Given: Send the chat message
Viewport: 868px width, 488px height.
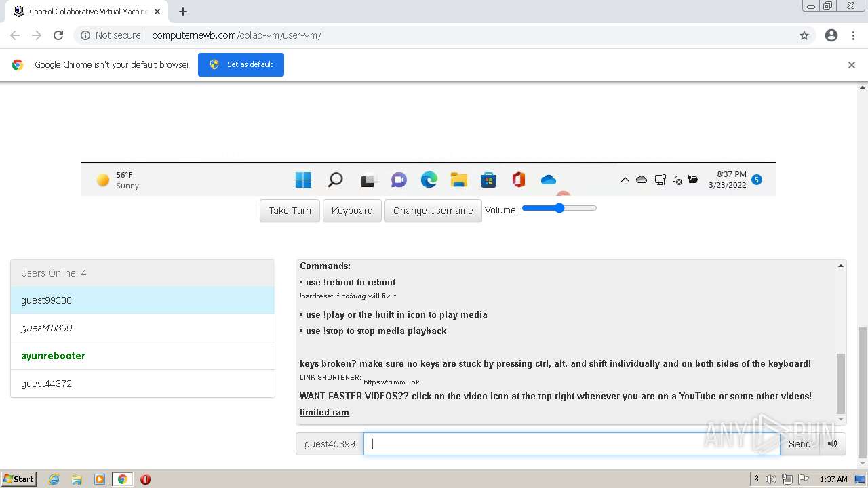Looking at the screenshot, I should pos(800,444).
